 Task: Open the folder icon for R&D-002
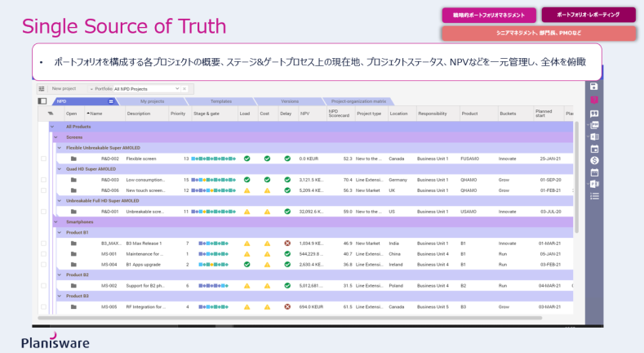click(x=73, y=159)
